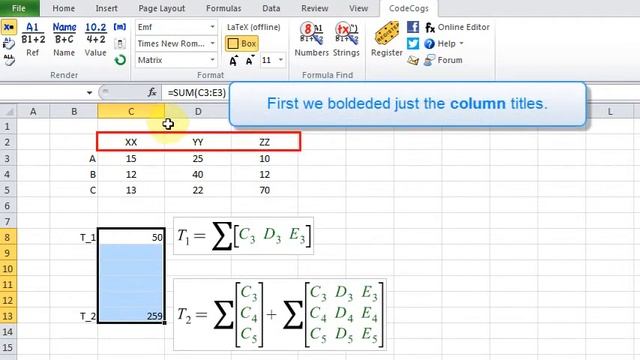Select column L header

(x=610, y=111)
